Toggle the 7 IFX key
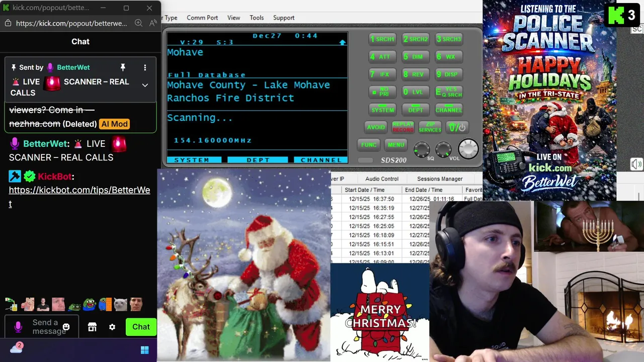Viewport: 644px width, 362px height. coord(382,74)
